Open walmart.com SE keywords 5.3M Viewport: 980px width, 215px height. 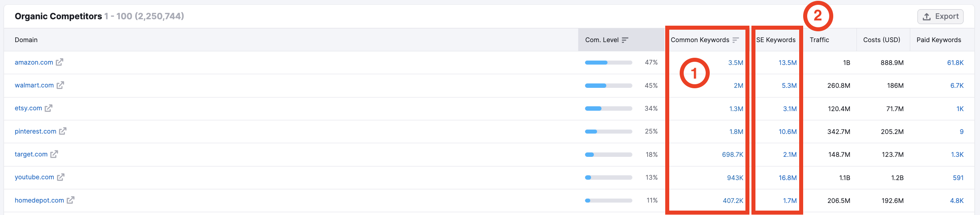[x=789, y=85]
